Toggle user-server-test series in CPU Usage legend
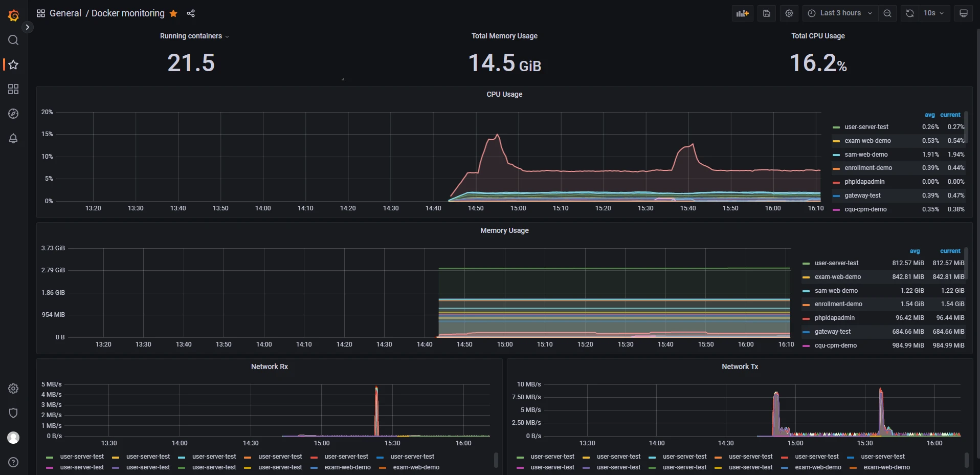Image resolution: width=980 pixels, height=475 pixels. [866, 127]
